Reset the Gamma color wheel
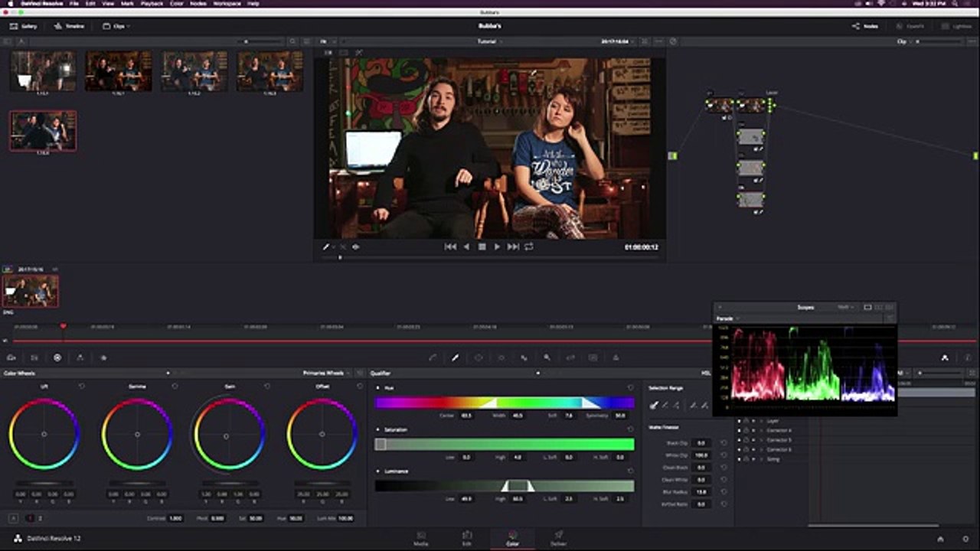Screen dimensions: 980x551 click(x=175, y=386)
